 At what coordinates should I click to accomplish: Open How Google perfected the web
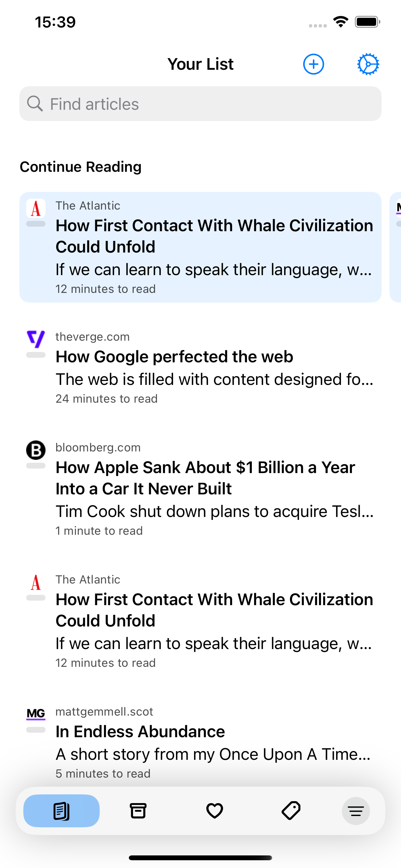(x=200, y=367)
